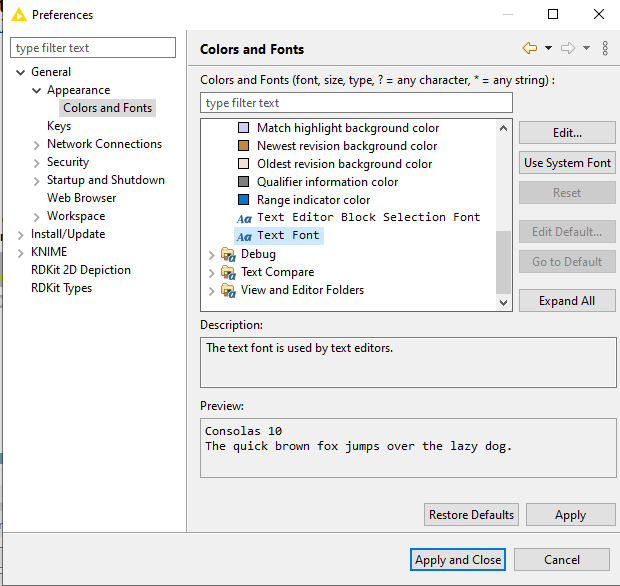The width and height of the screenshot is (620, 586).
Task: Click the Aa icon beside Text Font
Action: click(x=244, y=236)
